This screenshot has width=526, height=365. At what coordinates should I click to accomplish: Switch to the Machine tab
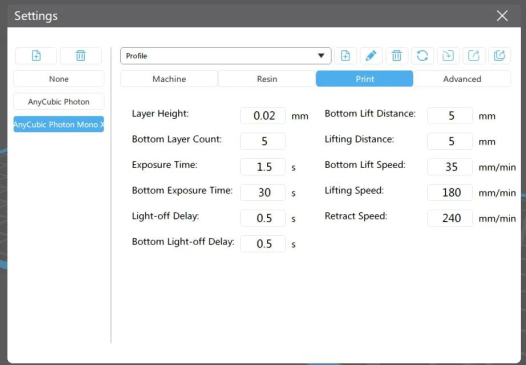point(169,79)
